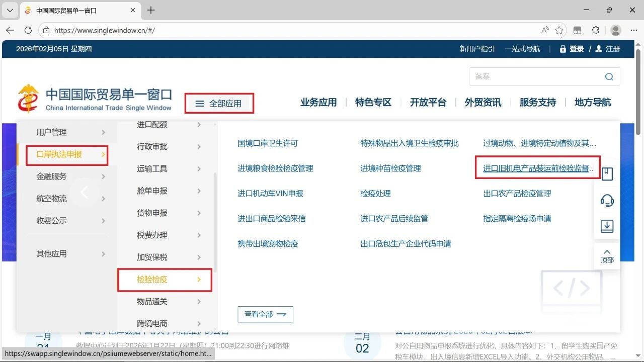Screen dimensions: 644x362
Task: Open the bookmark manual icon in sidebar
Action: tap(607, 174)
